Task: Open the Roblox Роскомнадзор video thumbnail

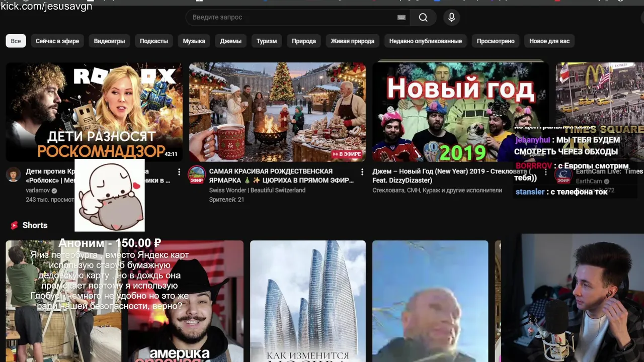Action: point(94,112)
